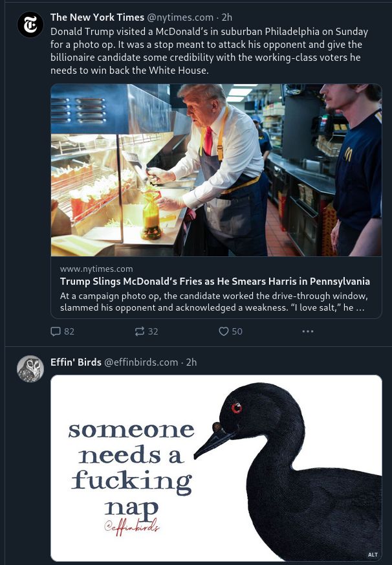The image size is (392, 565).
Task: Open the three-dot more options menu
Action: coord(308,331)
